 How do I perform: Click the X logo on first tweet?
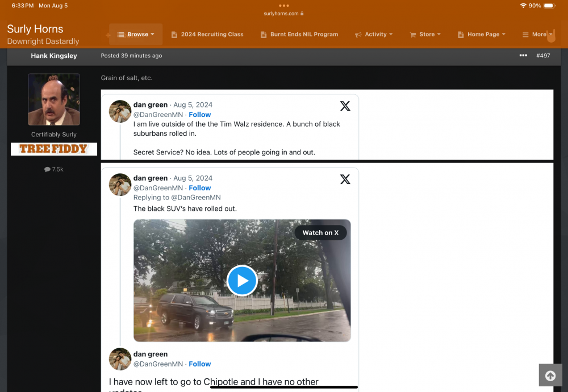point(345,106)
